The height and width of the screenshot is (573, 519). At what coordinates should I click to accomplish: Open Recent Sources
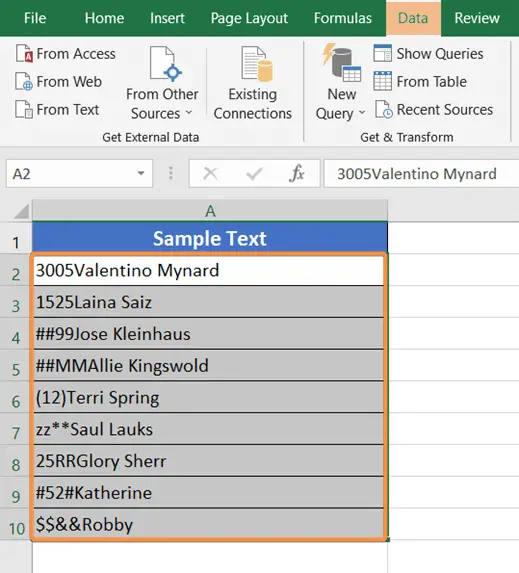(x=434, y=109)
